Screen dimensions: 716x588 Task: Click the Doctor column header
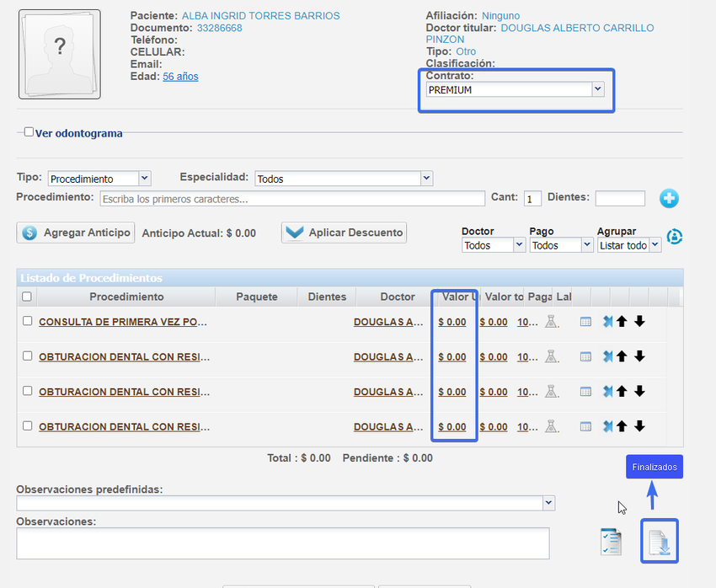coord(397,297)
